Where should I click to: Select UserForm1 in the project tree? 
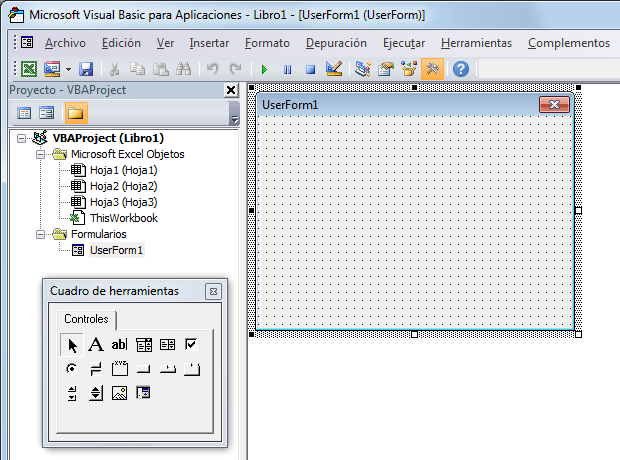click(x=116, y=250)
